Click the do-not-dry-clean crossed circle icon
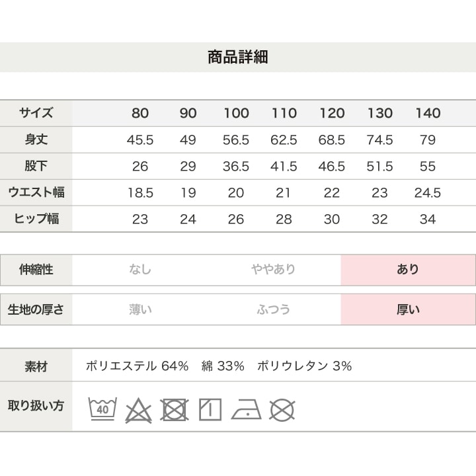This screenshot has height=476, width=476. coord(282,410)
